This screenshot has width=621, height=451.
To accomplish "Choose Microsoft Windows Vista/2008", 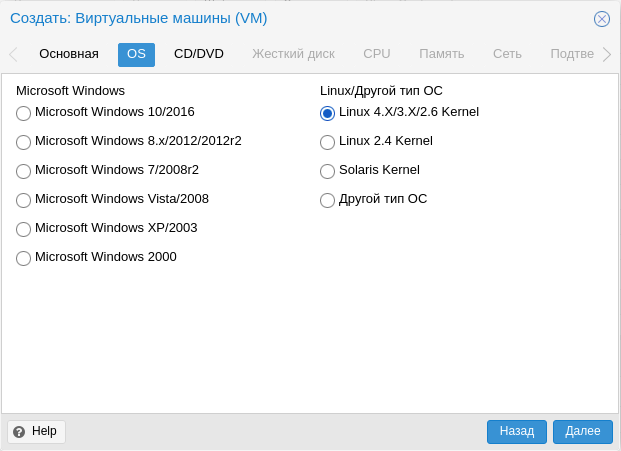I will (x=23, y=200).
